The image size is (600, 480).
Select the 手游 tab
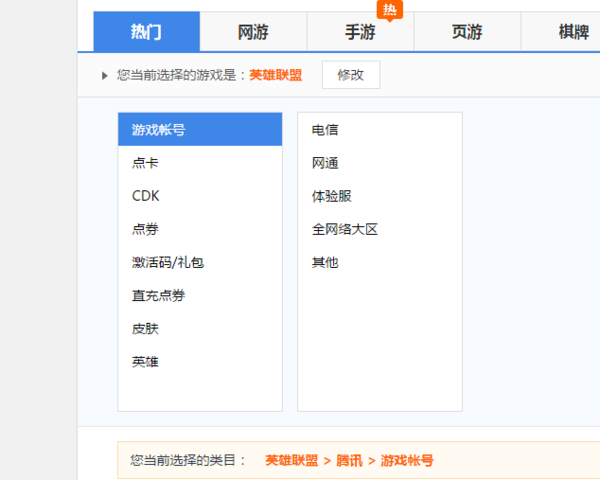(360, 32)
